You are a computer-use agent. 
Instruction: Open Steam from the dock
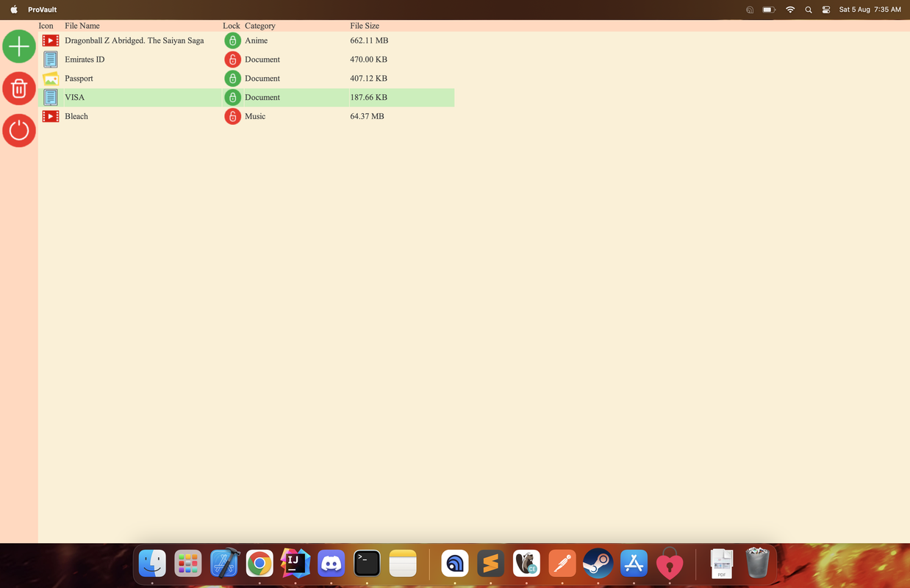(x=598, y=564)
